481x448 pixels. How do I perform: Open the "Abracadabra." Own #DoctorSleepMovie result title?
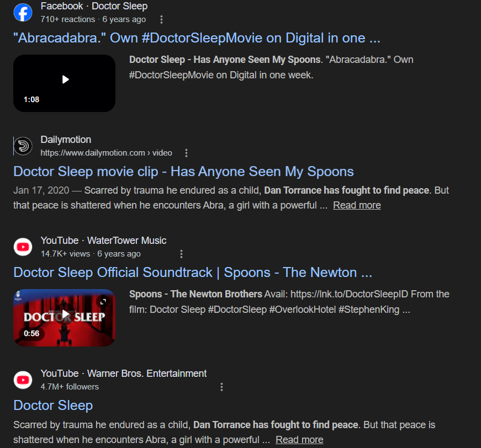197,38
